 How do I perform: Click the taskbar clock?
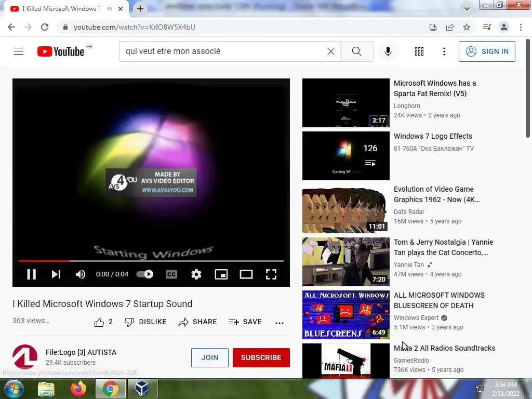point(506,389)
